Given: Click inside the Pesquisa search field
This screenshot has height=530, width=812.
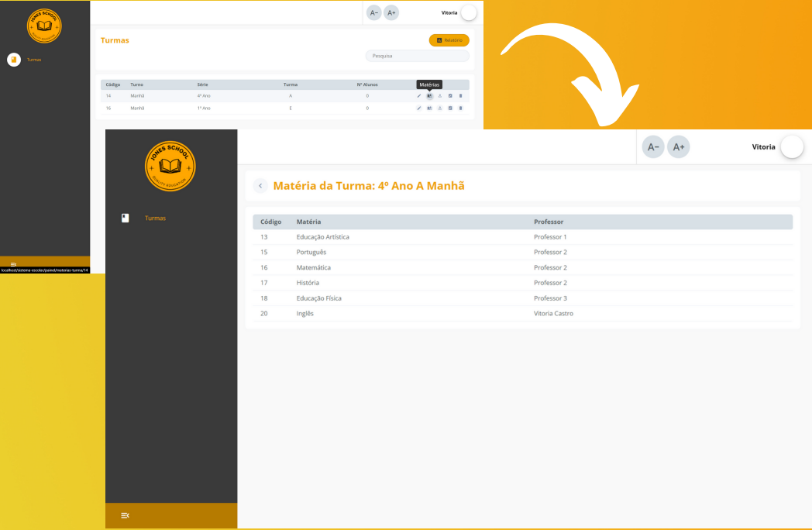Looking at the screenshot, I should point(417,56).
